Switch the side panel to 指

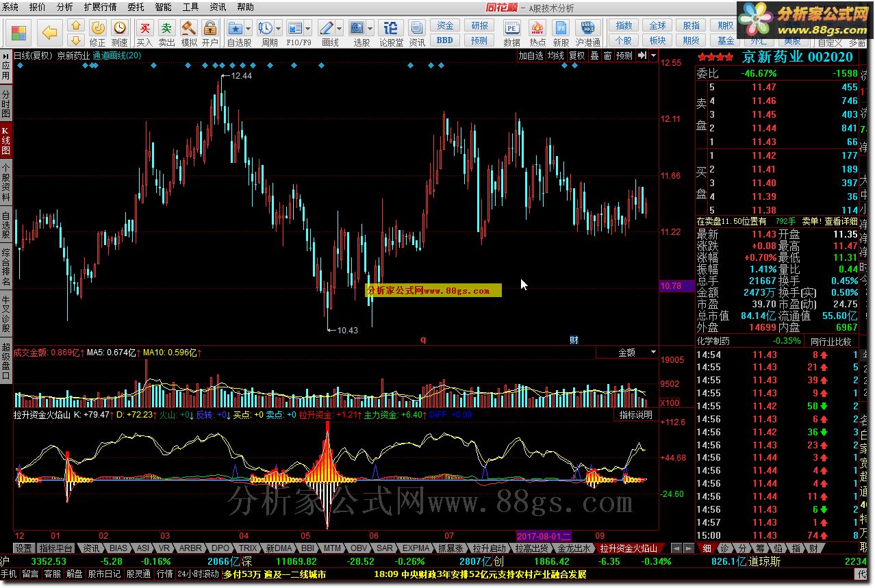[x=796, y=548]
